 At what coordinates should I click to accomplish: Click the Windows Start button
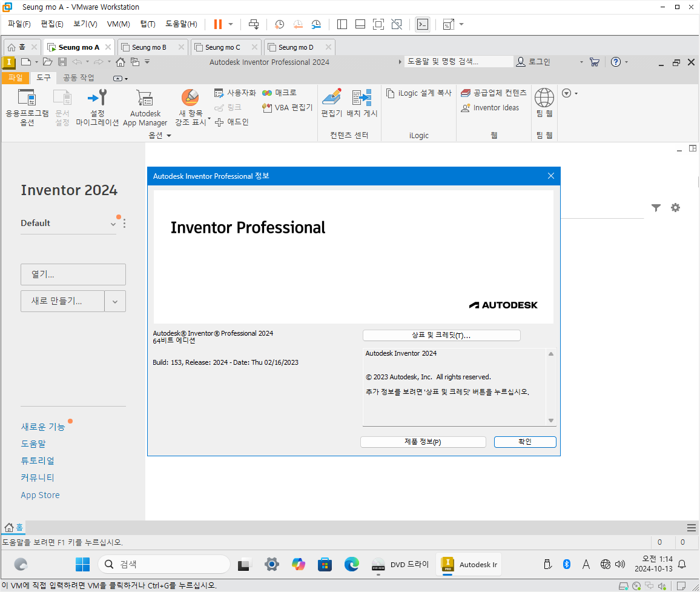point(82,564)
